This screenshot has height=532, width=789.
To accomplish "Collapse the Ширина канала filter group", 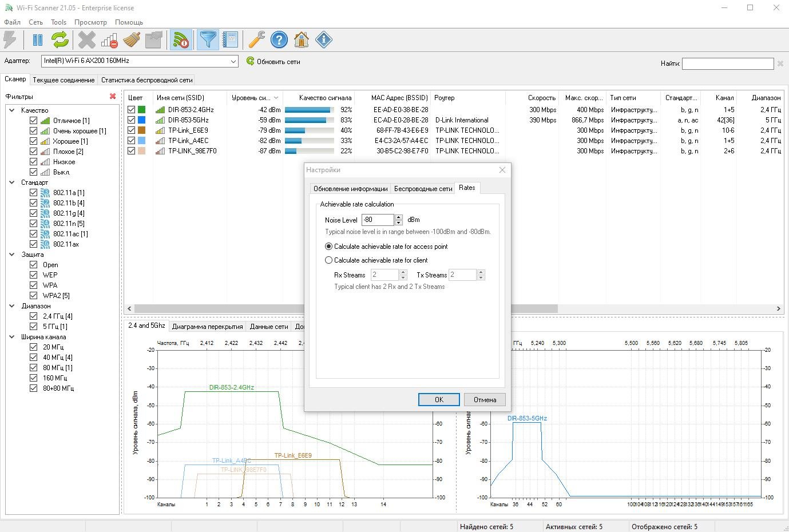I will click(x=12, y=337).
